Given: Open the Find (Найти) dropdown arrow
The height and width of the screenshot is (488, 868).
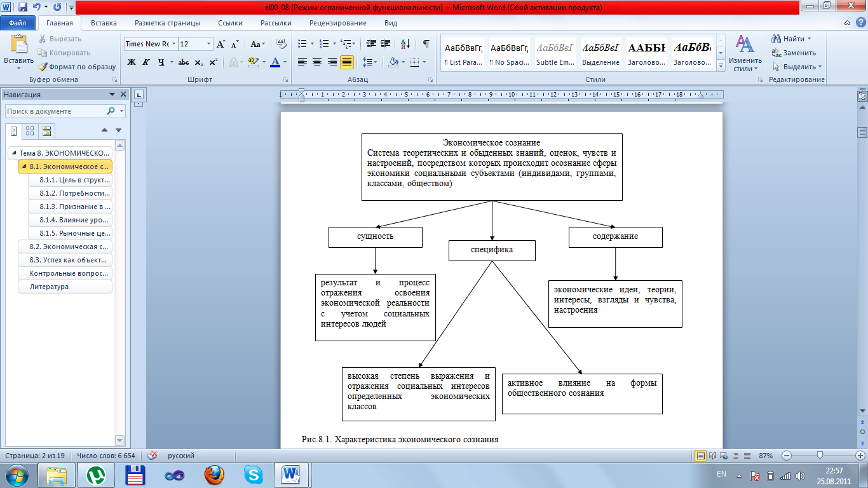Looking at the screenshot, I should [x=810, y=39].
